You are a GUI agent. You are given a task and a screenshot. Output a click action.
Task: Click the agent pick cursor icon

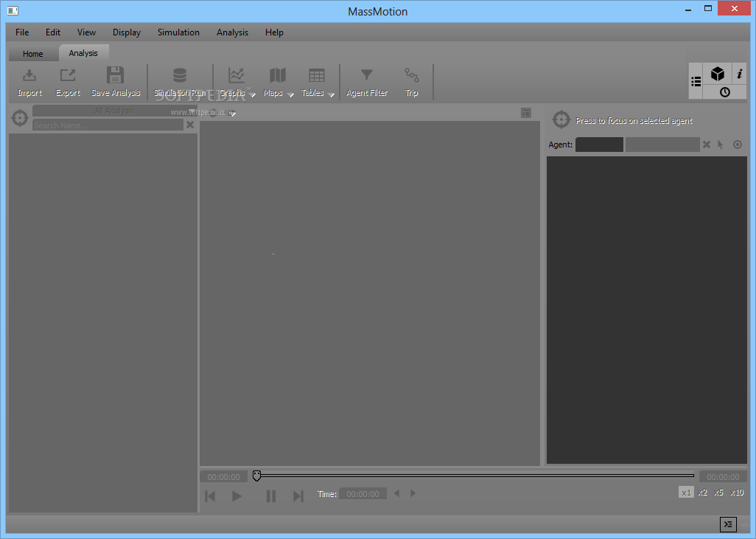tap(721, 145)
